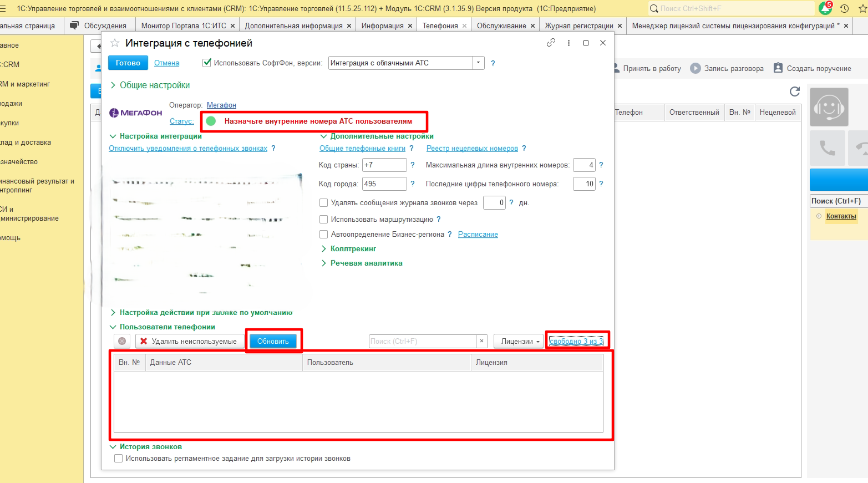Open help for Автоопределение Бизнес-региона
Viewport: 868px width, 483px height.
tap(449, 234)
